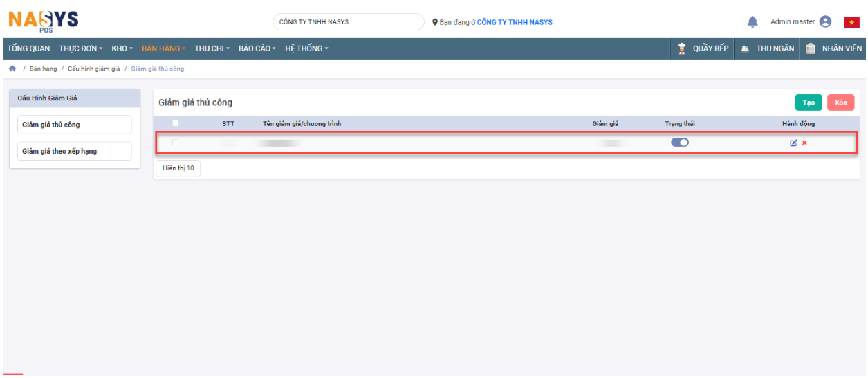Open the Admin master user avatar
868x378 pixels.
(x=825, y=22)
